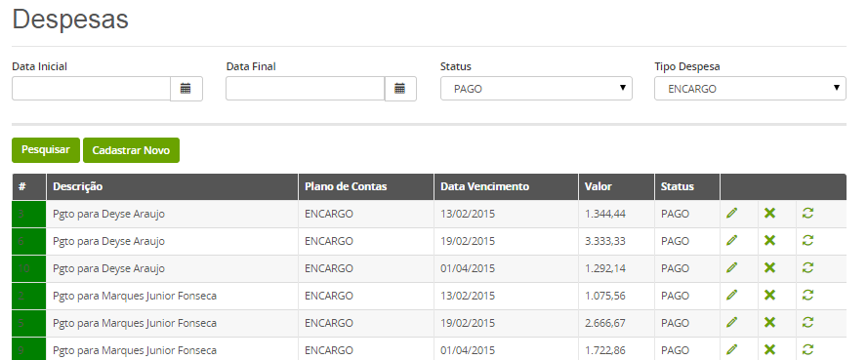The image size is (868, 360).
Task: Sort by the Valor column header
Action: (x=599, y=187)
